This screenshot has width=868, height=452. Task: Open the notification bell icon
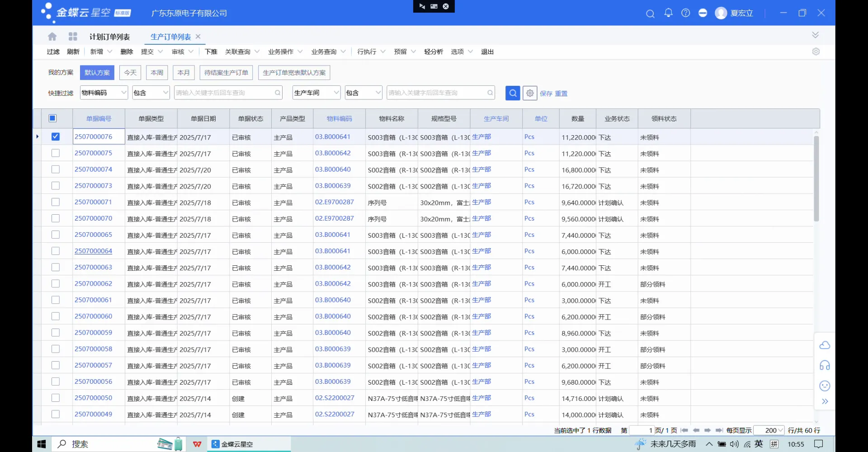coord(668,13)
